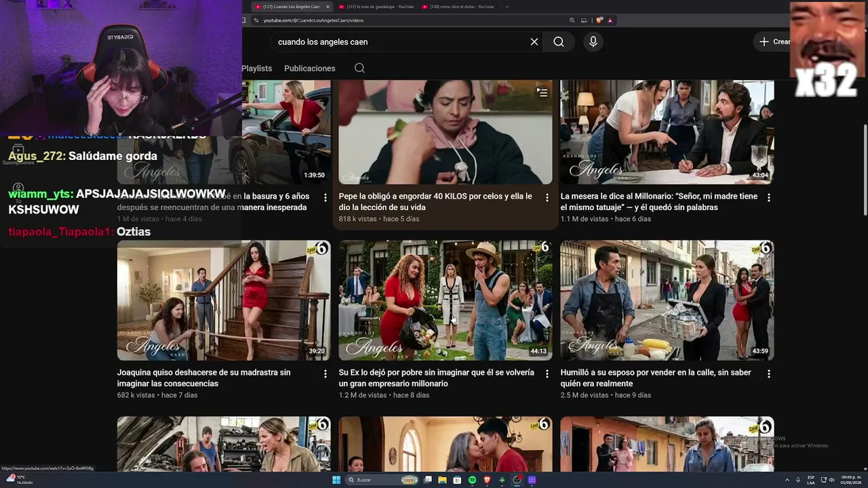Switch to la rosa de guadalupe tab
868x488 pixels.
[x=376, y=7]
